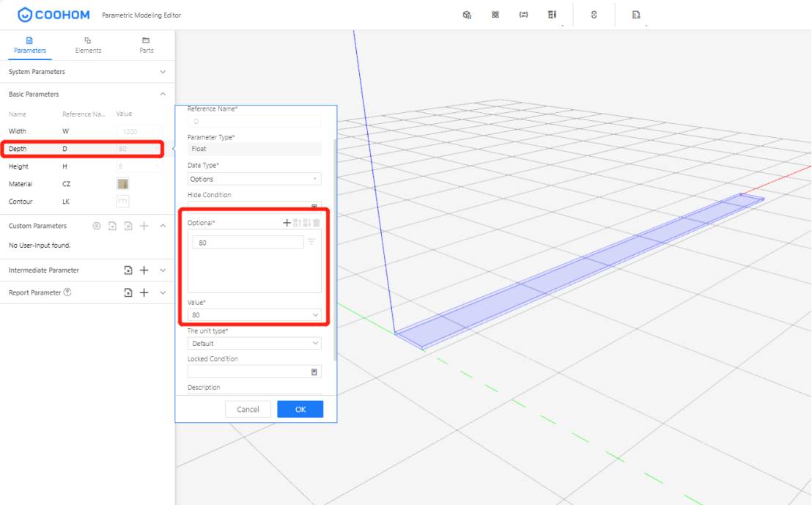The image size is (812, 505).
Task: Click OK to confirm parameter settings
Action: click(x=300, y=409)
